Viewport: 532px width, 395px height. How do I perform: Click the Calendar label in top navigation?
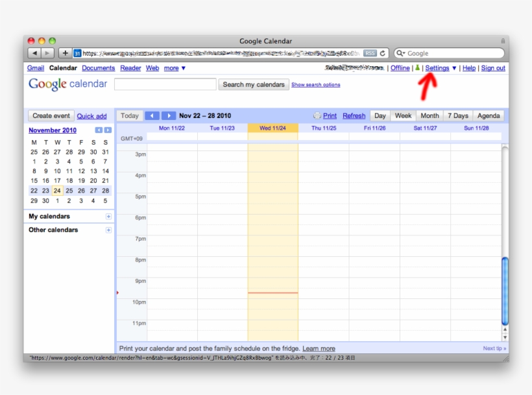point(63,68)
